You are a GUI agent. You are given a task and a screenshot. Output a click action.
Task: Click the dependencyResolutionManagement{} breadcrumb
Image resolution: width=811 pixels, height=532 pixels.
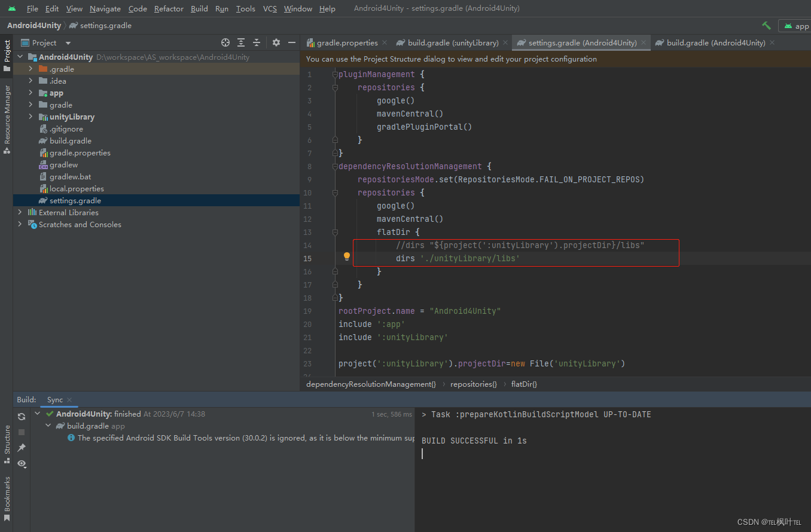click(x=371, y=384)
